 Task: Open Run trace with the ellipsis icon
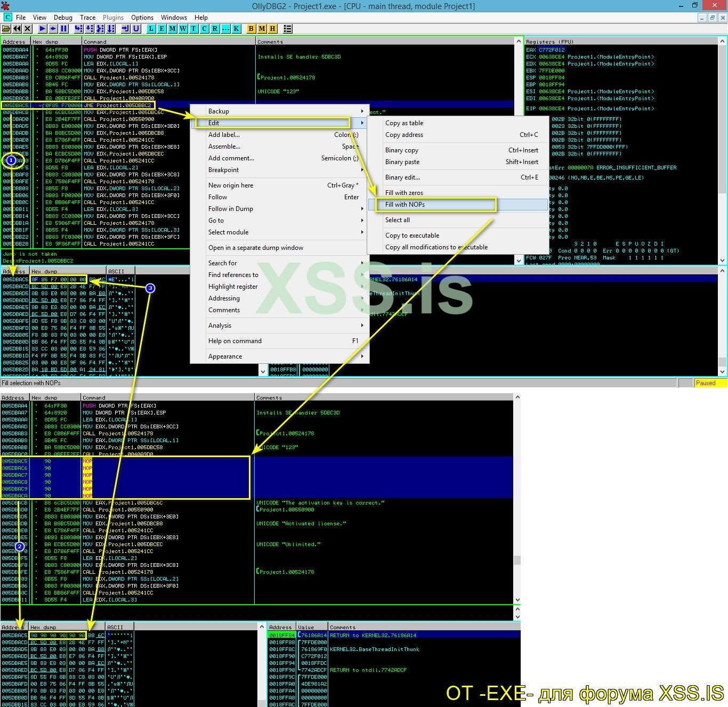coord(226,29)
